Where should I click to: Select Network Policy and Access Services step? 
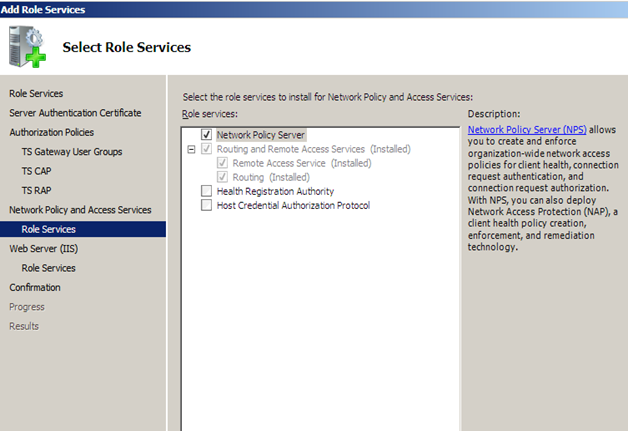[x=80, y=210]
